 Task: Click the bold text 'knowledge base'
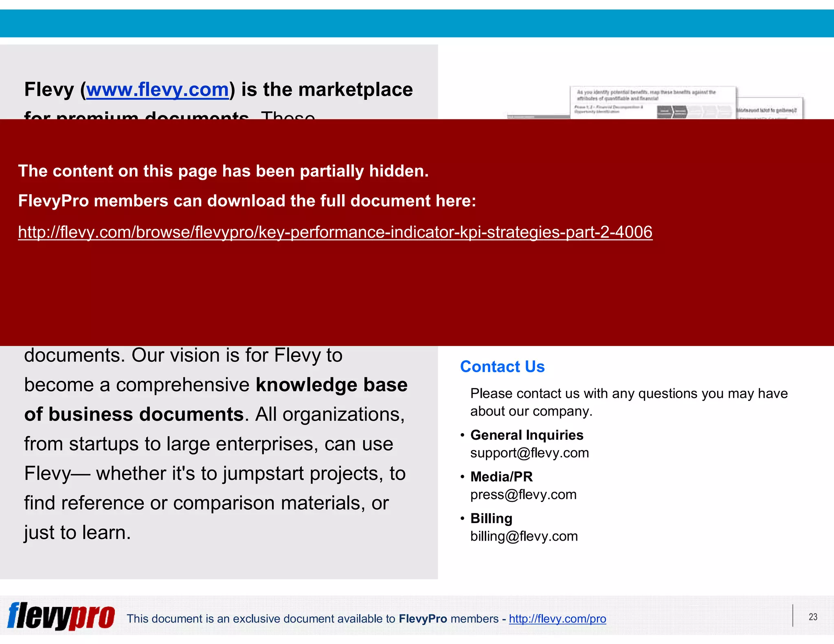coord(331,385)
